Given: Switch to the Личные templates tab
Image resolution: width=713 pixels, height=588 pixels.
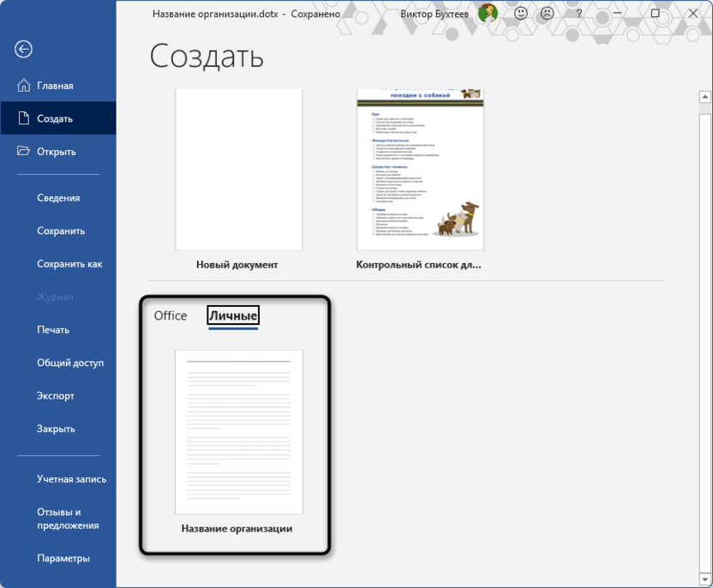Looking at the screenshot, I should [x=232, y=315].
